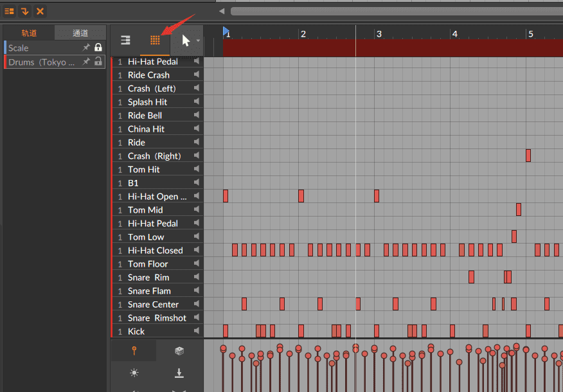Click the download-arrow icon in controller lane
The width and height of the screenshot is (563, 392).
coord(179,373)
